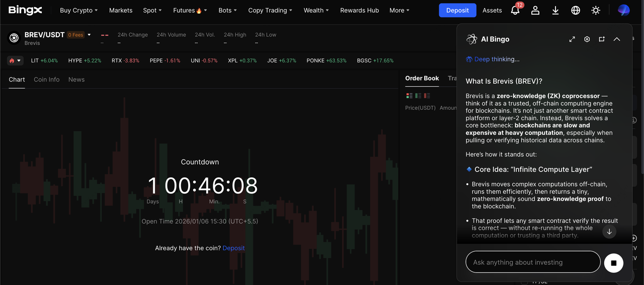Toggle light/dark theme sun icon
The image size is (644, 285).
tap(596, 11)
